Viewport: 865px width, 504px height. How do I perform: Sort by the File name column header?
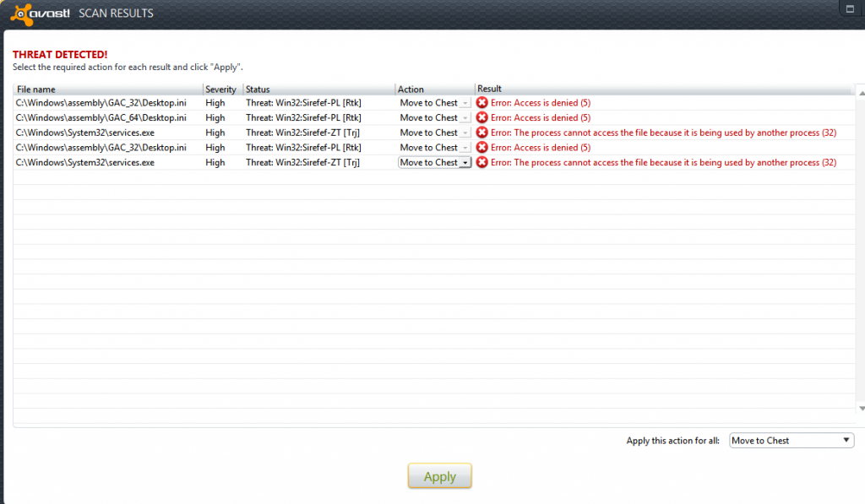(108, 89)
